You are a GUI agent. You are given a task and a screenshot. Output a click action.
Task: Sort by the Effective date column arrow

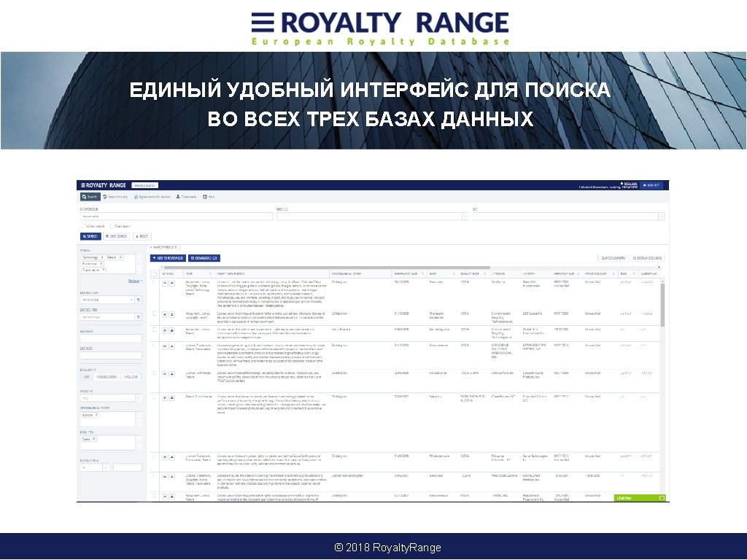click(578, 274)
